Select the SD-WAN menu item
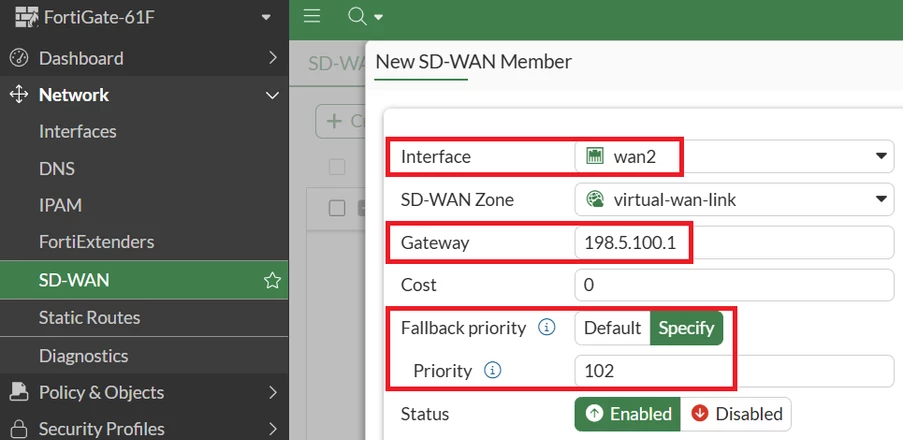The width and height of the screenshot is (903, 440). pos(144,280)
